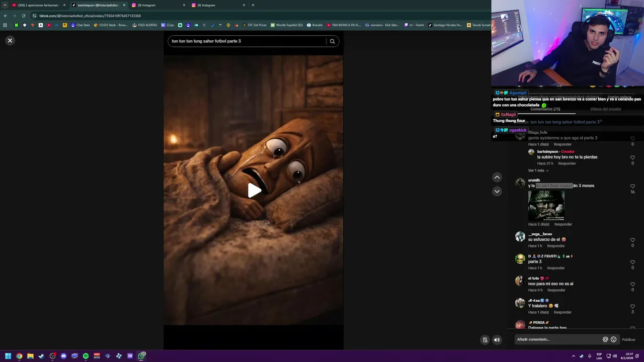The height and width of the screenshot is (362, 644).
Task: Reply to __vega__facuu via Responder
Action: pyautogui.click(x=556, y=246)
